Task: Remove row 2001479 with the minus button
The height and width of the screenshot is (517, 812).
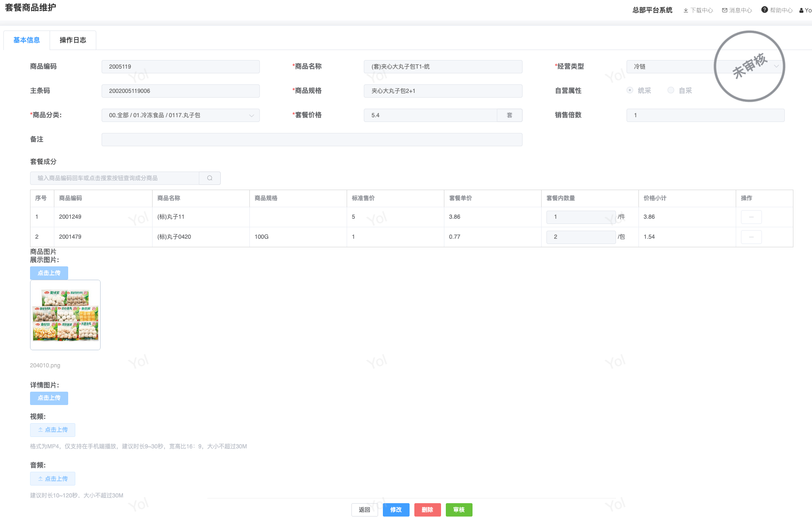Action: [x=751, y=237]
